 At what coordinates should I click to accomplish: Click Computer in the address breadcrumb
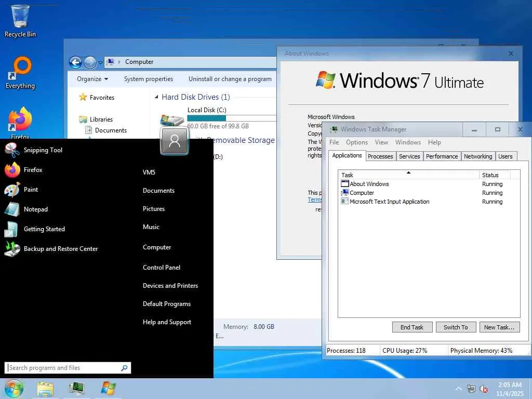(139, 62)
